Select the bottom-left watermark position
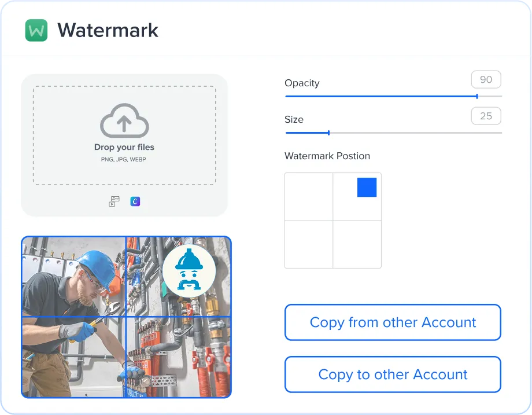The height and width of the screenshot is (415, 532). [x=308, y=244]
